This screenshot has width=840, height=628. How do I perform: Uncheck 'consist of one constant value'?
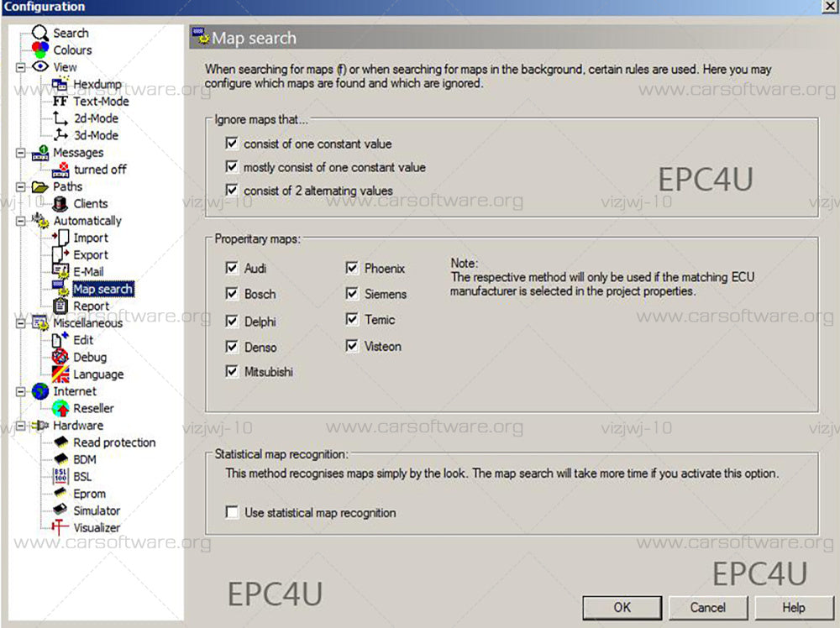[x=232, y=144]
